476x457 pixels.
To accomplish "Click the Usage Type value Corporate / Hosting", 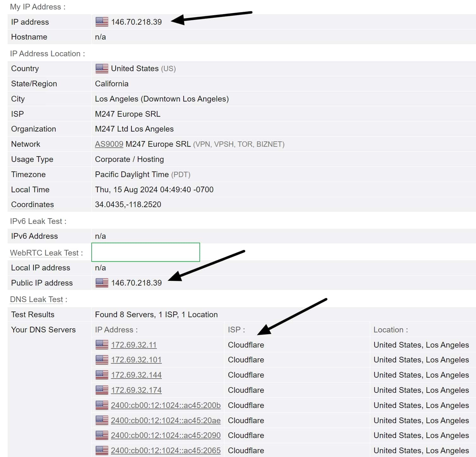I will click(x=129, y=159).
